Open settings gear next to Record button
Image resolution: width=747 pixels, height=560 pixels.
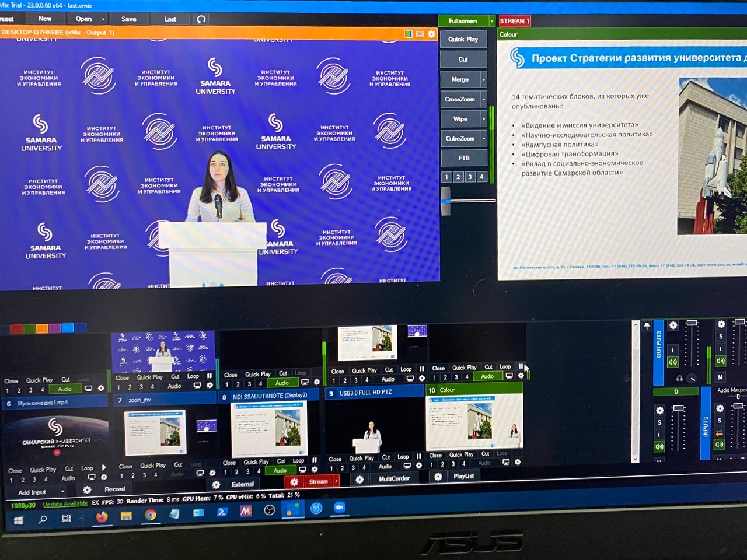[x=87, y=490]
